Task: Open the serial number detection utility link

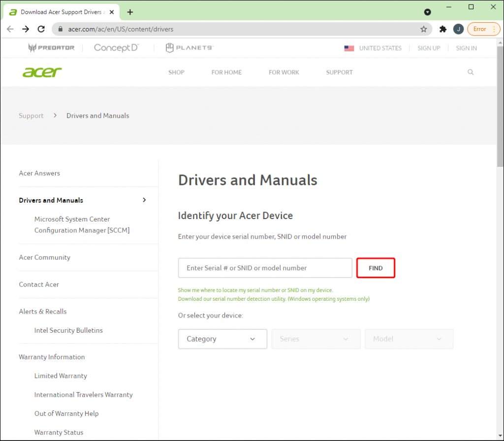Action: 274,299
